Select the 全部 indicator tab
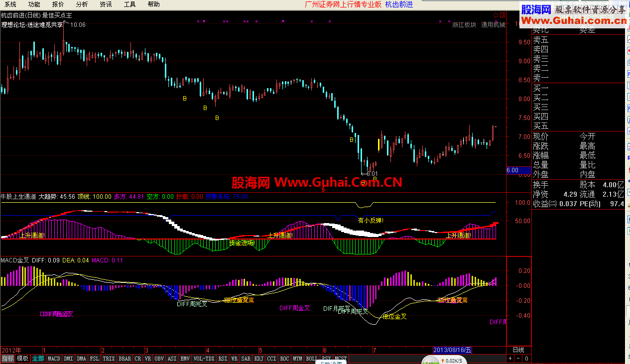 (38, 359)
